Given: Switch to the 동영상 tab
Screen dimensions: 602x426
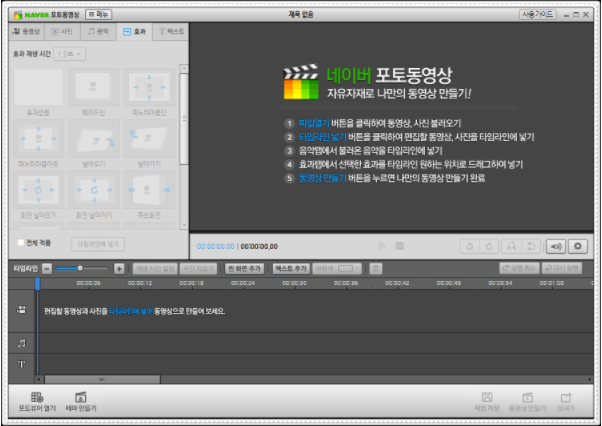Looking at the screenshot, I should [26, 31].
